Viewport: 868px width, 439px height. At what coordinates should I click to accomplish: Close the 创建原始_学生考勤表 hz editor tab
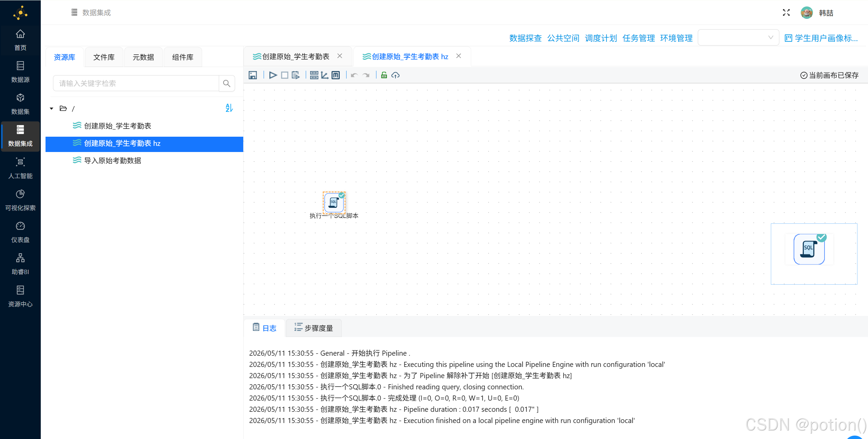[459, 56]
